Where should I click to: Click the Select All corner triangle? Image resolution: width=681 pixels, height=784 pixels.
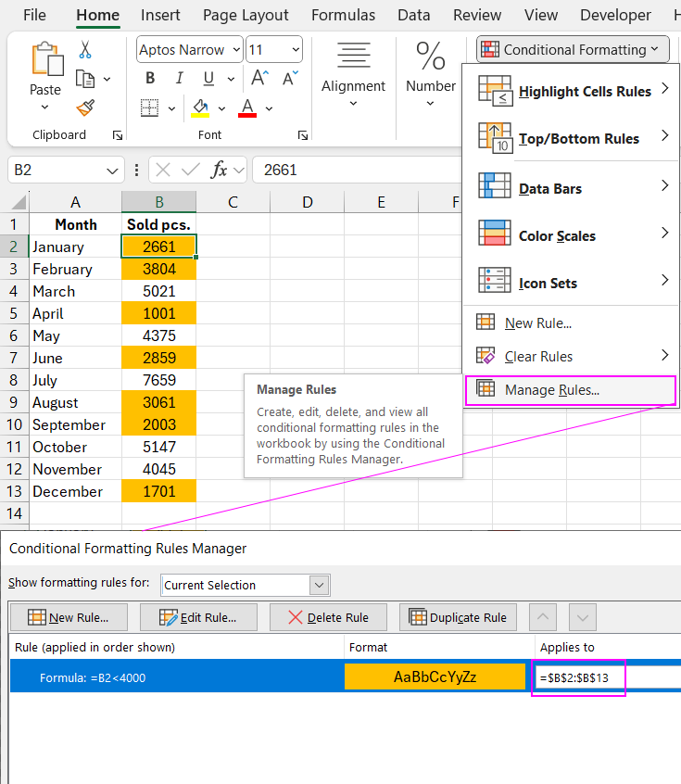pos(19,202)
